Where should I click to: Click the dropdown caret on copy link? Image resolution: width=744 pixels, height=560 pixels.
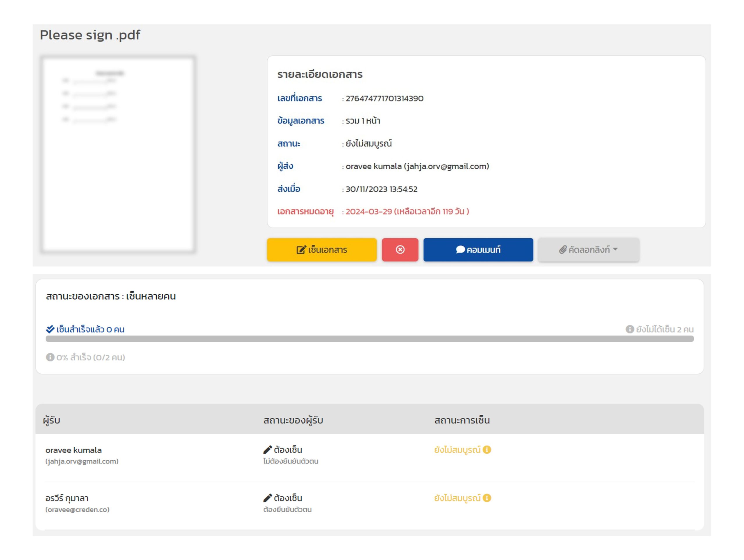pyautogui.click(x=615, y=249)
